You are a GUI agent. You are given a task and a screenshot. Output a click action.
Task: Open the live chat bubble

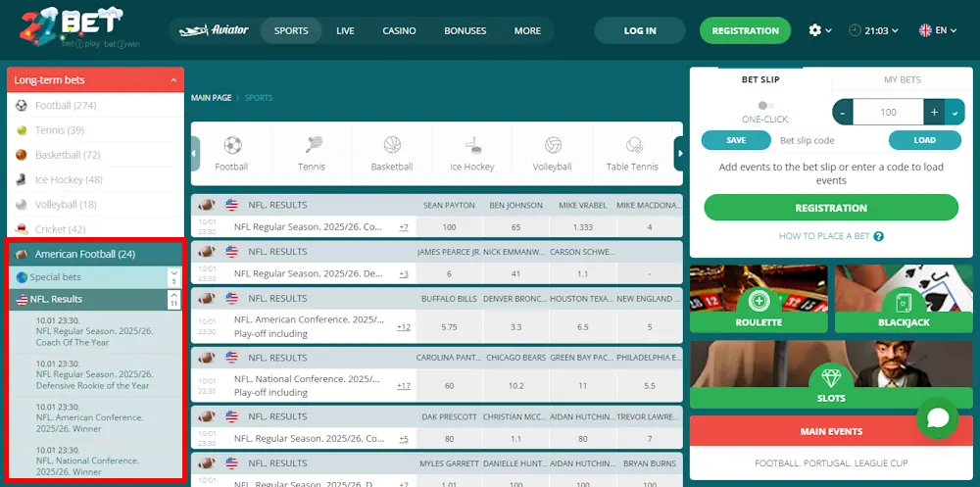coord(938,418)
